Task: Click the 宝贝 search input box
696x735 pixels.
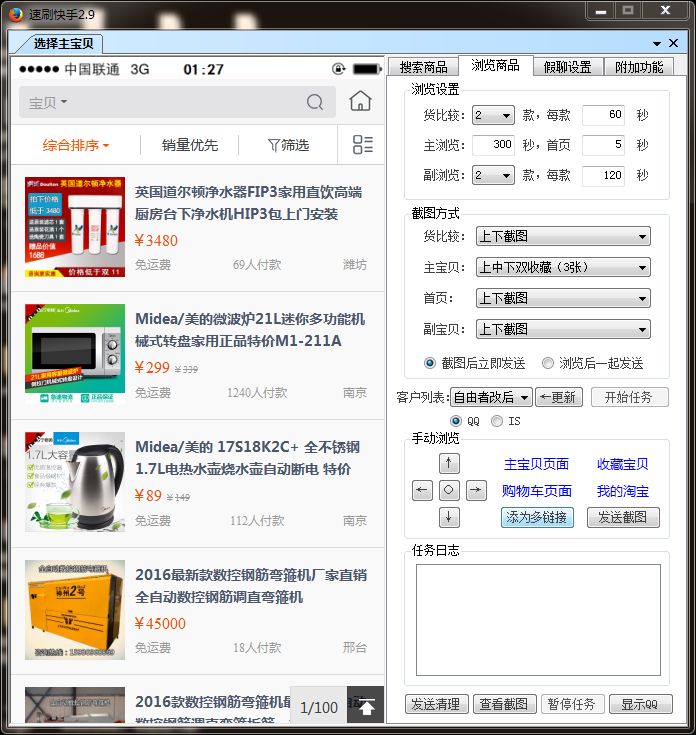Action: tap(177, 102)
